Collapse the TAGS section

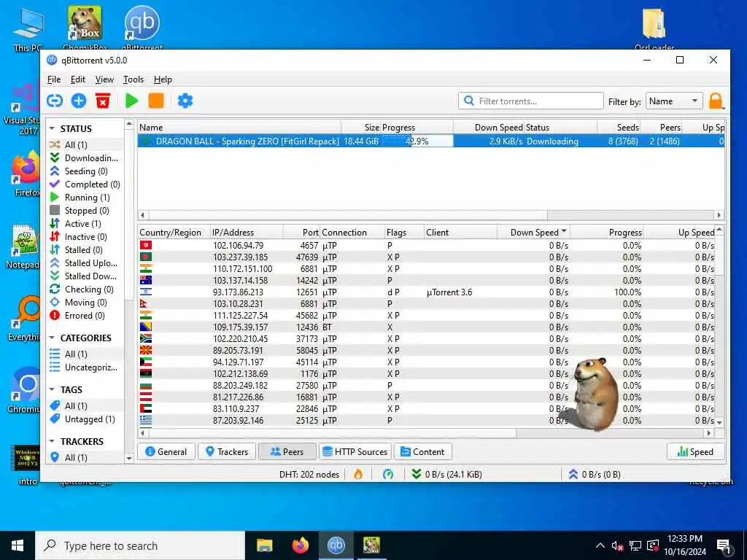pos(52,389)
